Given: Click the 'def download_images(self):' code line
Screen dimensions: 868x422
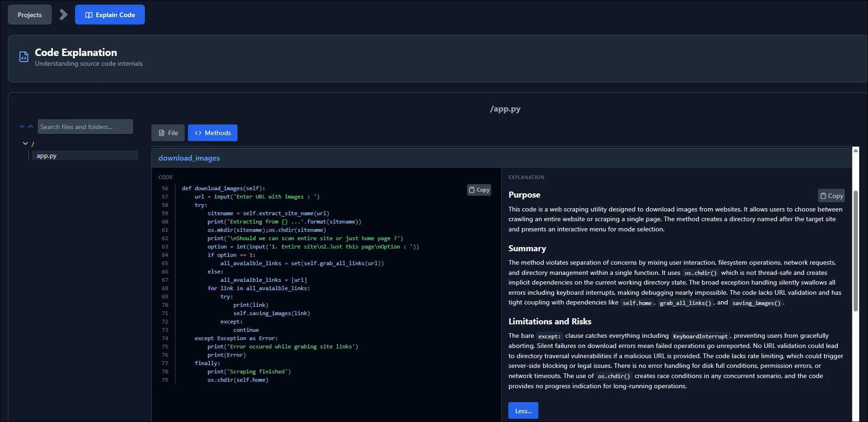Looking at the screenshot, I should click(223, 188).
